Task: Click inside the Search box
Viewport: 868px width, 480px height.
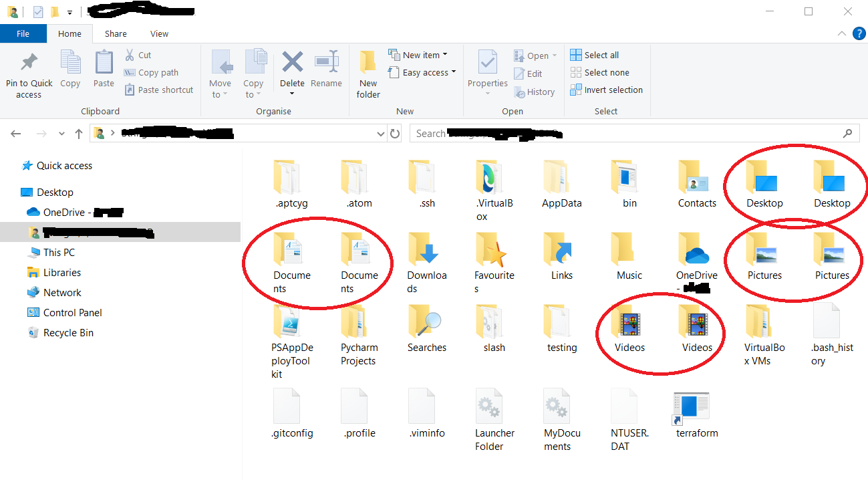Action: coord(633,133)
